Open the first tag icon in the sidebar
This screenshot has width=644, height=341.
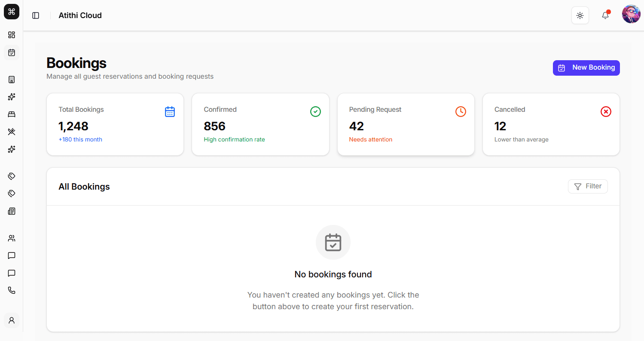12,176
